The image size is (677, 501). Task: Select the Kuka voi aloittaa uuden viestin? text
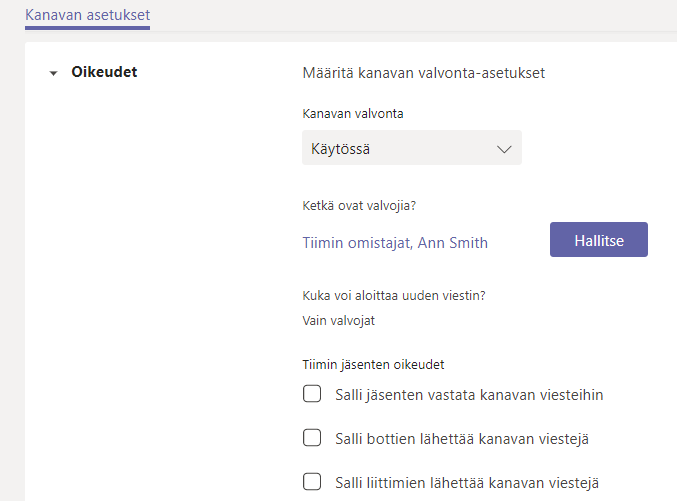click(400, 295)
